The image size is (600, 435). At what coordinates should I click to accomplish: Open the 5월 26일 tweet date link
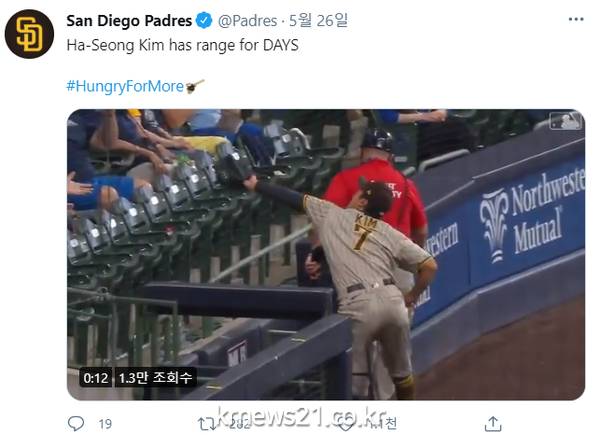(x=318, y=20)
